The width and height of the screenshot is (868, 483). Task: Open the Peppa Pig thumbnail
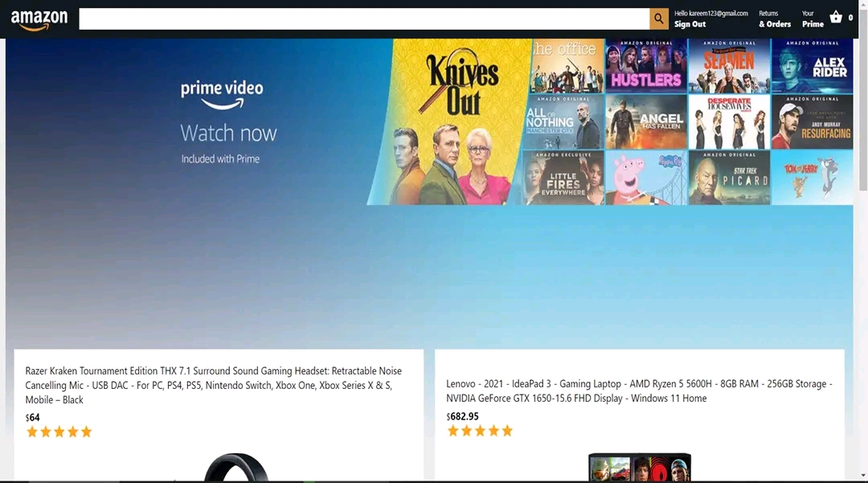(x=646, y=178)
